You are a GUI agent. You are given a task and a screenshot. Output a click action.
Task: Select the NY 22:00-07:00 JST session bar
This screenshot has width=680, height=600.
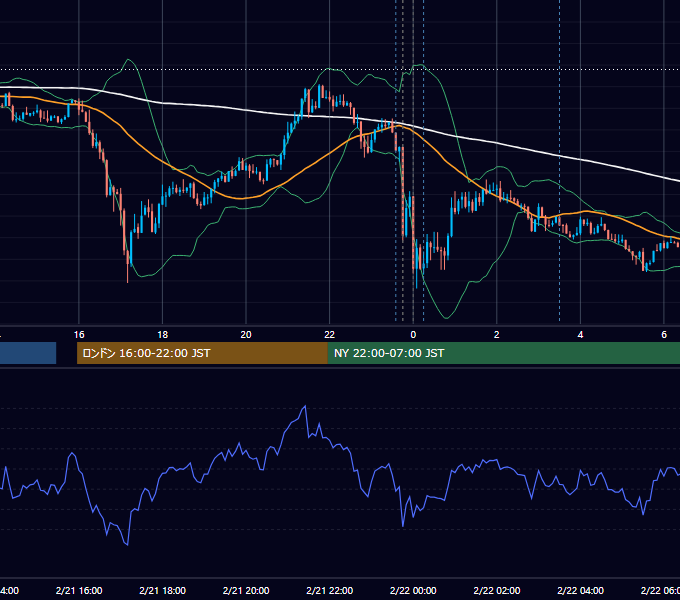pos(504,353)
